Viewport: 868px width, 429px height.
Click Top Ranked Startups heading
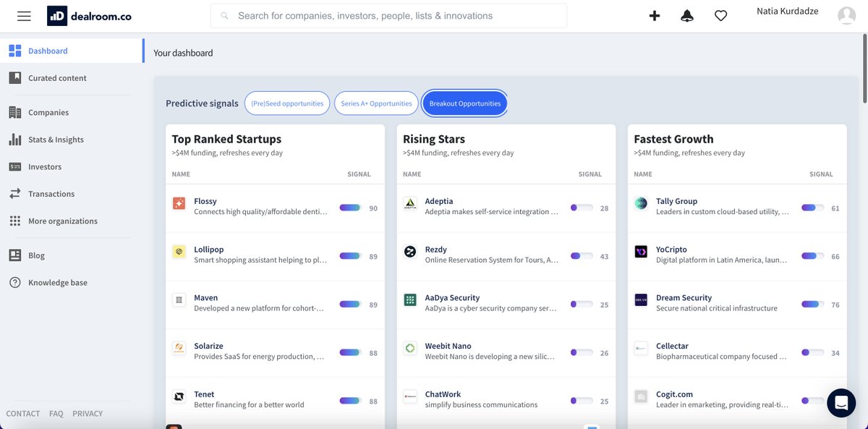(226, 139)
